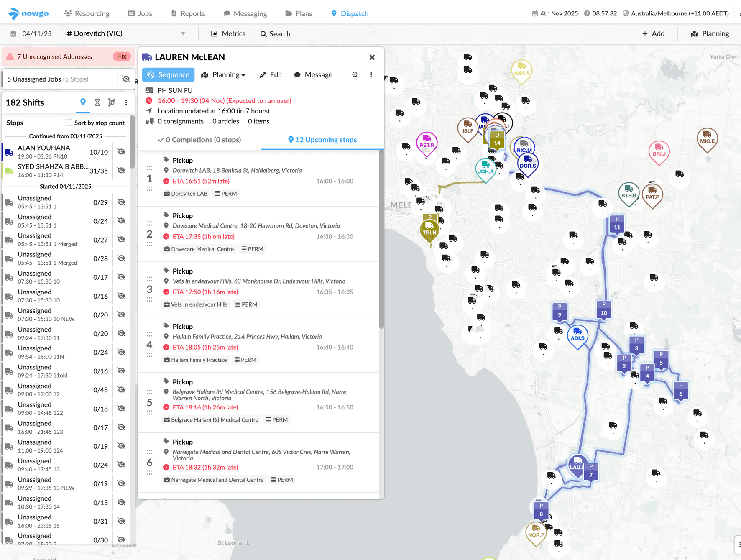Open the three-dot menu in Lauren McLean panel
741x560 pixels.
point(371,75)
